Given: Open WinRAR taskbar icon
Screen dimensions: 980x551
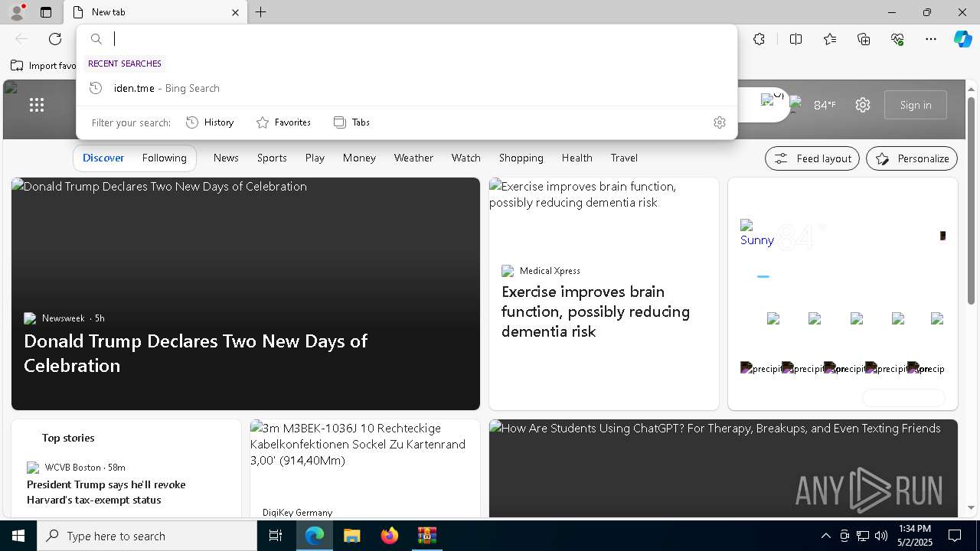Looking at the screenshot, I should coord(426,536).
